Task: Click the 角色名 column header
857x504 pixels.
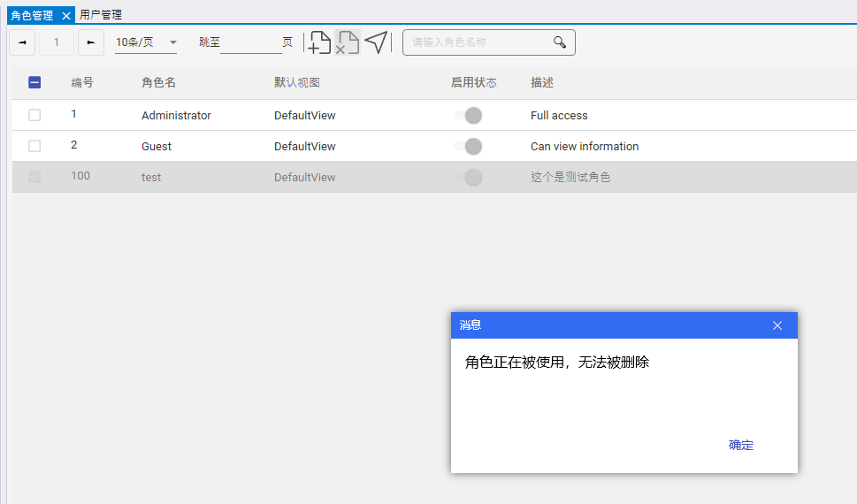Action: pos(159,82)
